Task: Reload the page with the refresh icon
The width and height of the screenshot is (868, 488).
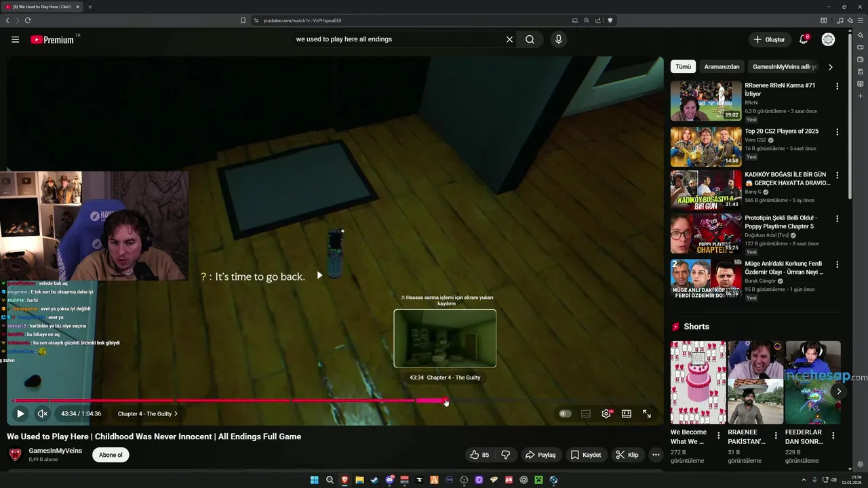Action: click(x=28, y=20)
